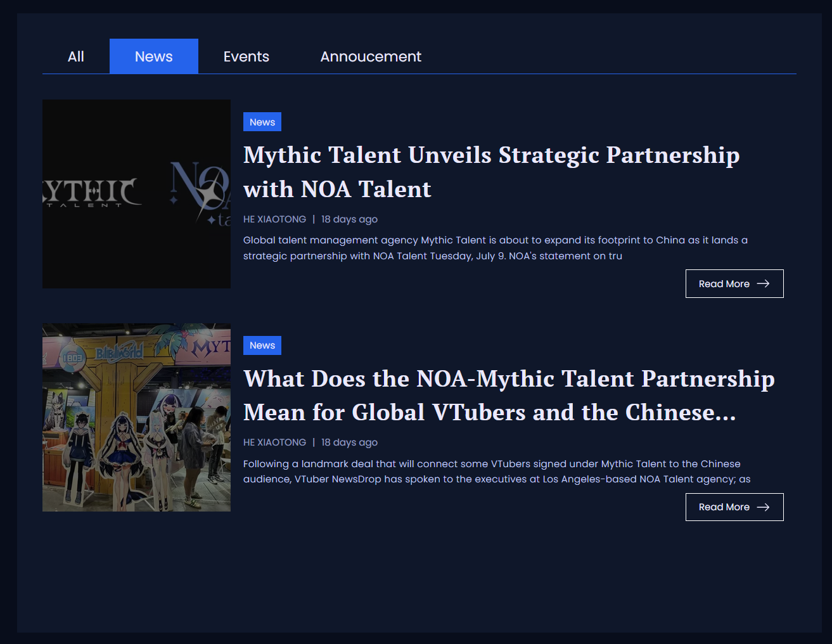Click the excerpt starting 'Global talent management agency'
832x644 pixels.
point(495,248)
